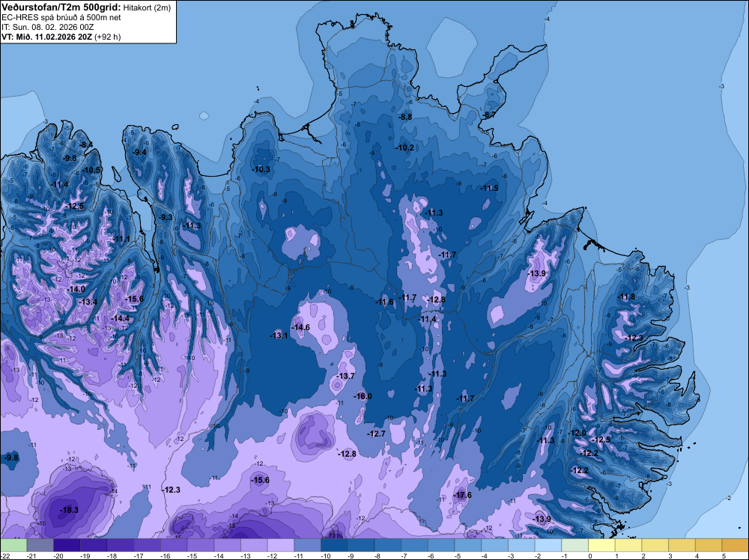Click the -12.0 temperature value

(x=577, y=433)
